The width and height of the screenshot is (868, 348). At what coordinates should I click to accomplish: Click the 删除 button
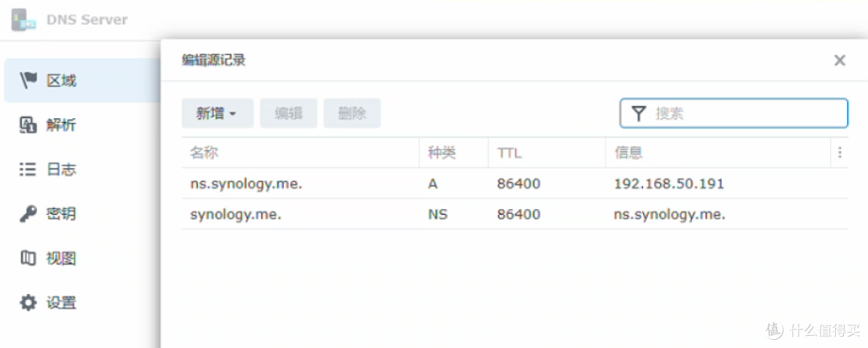pos(352,113)
